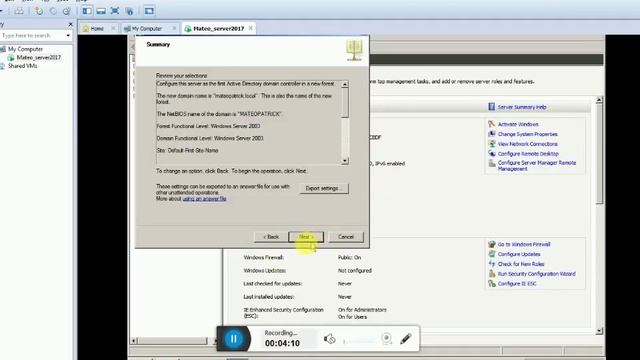
Task: Click the Security Configuration Wizard icon
Action: point(491,273)
